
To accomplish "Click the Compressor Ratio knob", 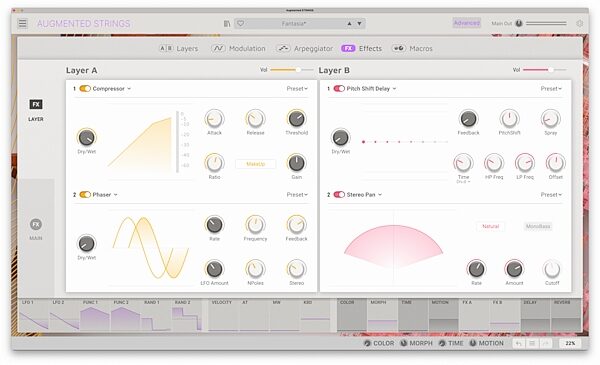I will pyautogui.click(x=214, y=163).
